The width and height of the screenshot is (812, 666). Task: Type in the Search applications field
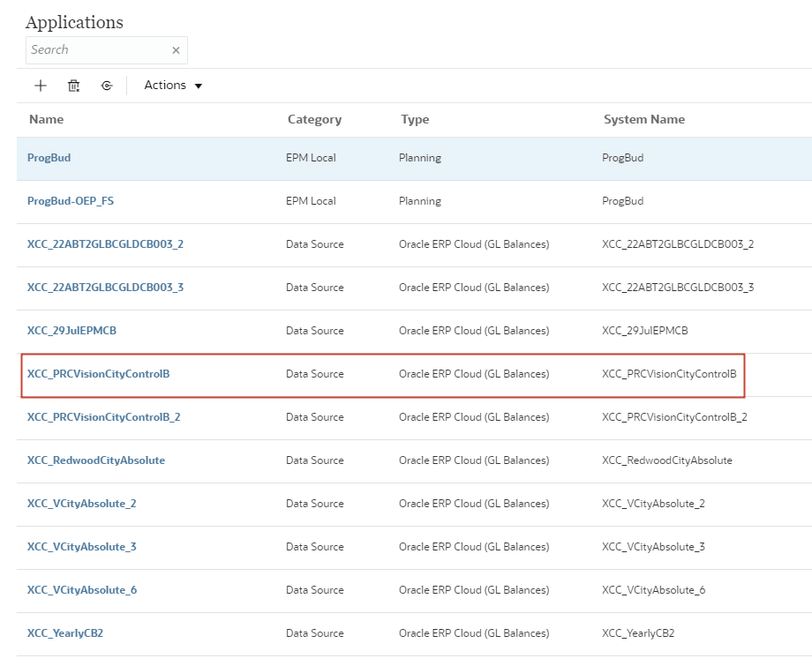(x=97, y=50)
